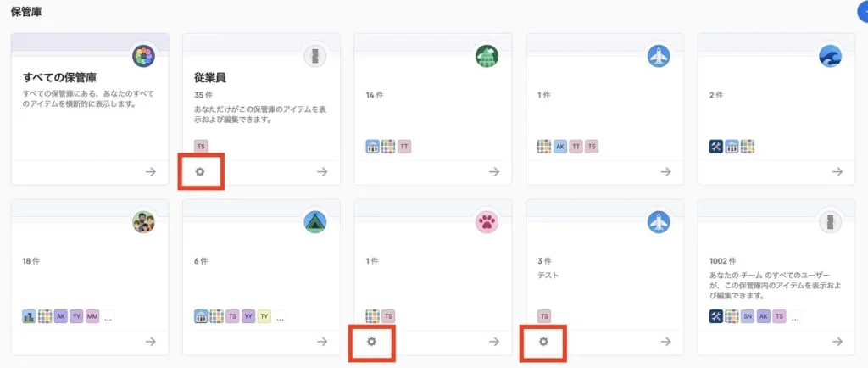Open すべての保管庫 using its arrow
The width and height of the screenshot is (868, 368).
150,171
